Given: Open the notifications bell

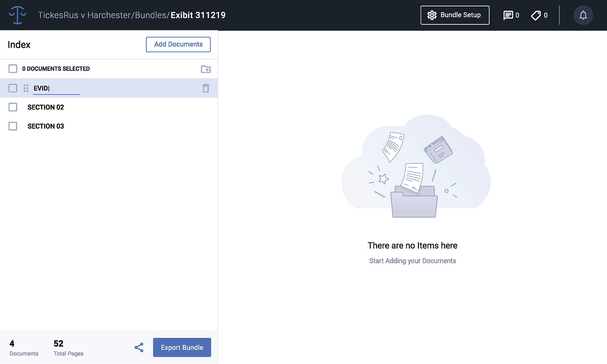Looking at the screenshot, I should click(583, 15).
